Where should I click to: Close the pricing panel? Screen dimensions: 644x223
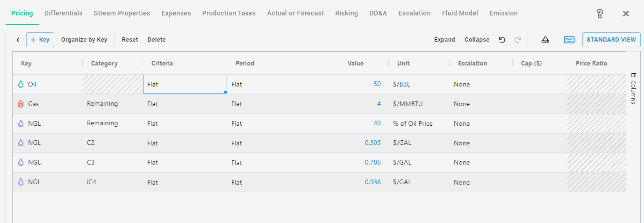click(626, 14)
